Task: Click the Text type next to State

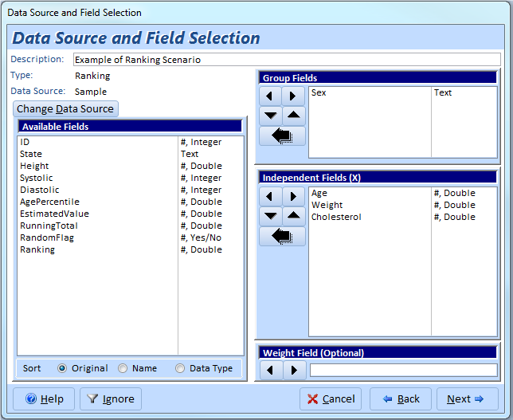Action: tap(190, 154)
